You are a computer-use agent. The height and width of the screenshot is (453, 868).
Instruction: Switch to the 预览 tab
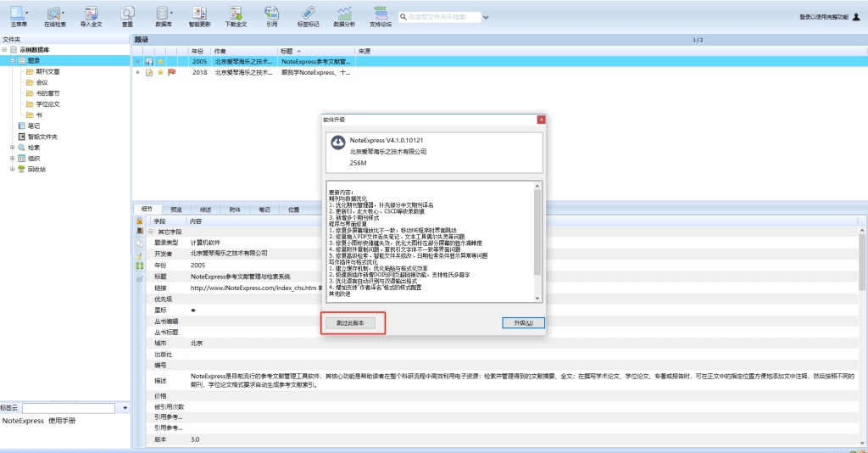click(x=175, y=209)
